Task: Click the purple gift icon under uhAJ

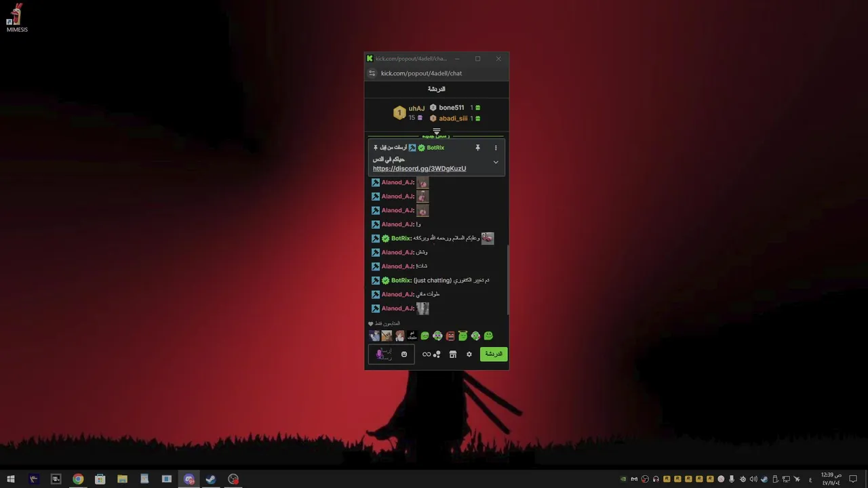Action: click(x=420, y=118)
